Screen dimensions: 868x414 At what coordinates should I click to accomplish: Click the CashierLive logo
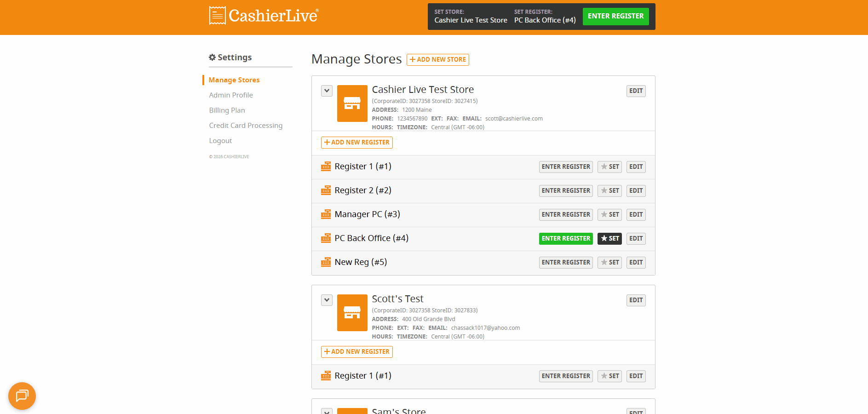click(264, 16)
